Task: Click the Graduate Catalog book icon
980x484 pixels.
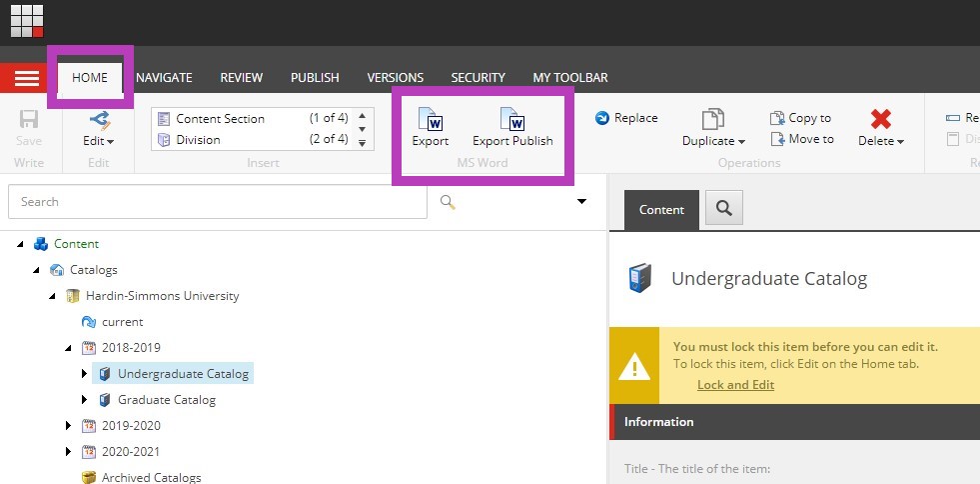Action: coord(105,400)
